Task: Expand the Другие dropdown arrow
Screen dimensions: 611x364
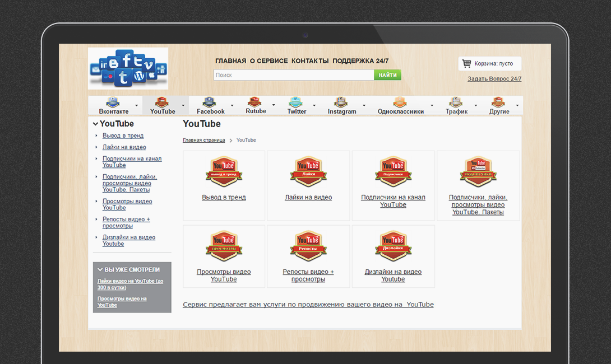Action: [x=517, y=105]
